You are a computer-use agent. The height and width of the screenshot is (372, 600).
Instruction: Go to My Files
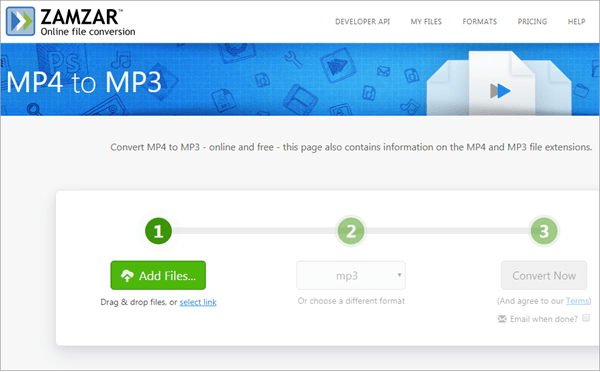click(x=426, y=22)
